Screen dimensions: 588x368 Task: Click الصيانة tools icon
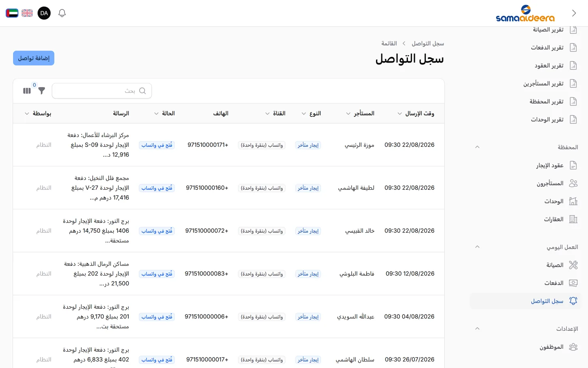[x=573, y=265]
